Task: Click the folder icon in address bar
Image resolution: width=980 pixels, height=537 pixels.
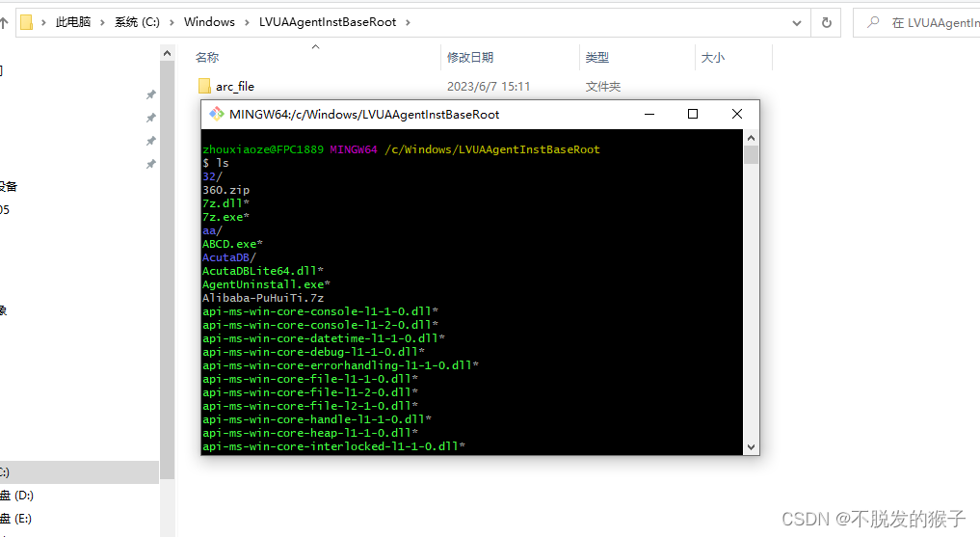Action: pos(26,22)
